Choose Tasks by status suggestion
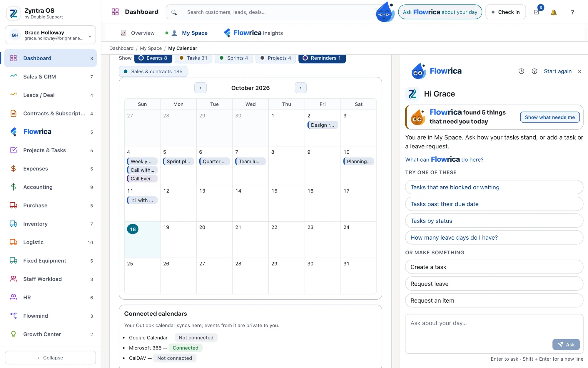588x368 pixels. tap(494, 221)
